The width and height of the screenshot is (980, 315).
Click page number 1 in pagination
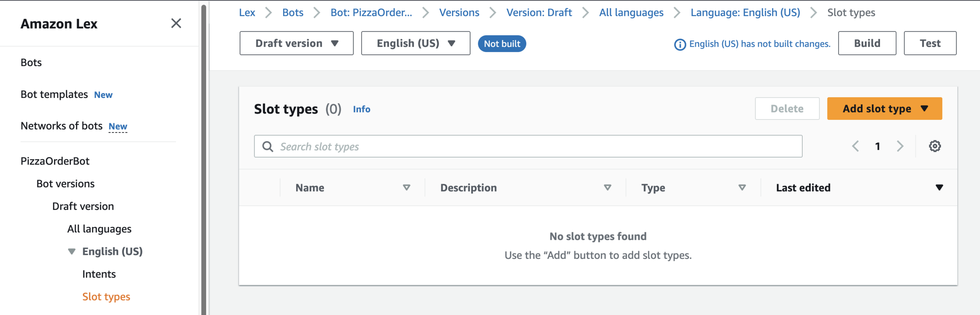pyautogui.click(x=878, y=146)
